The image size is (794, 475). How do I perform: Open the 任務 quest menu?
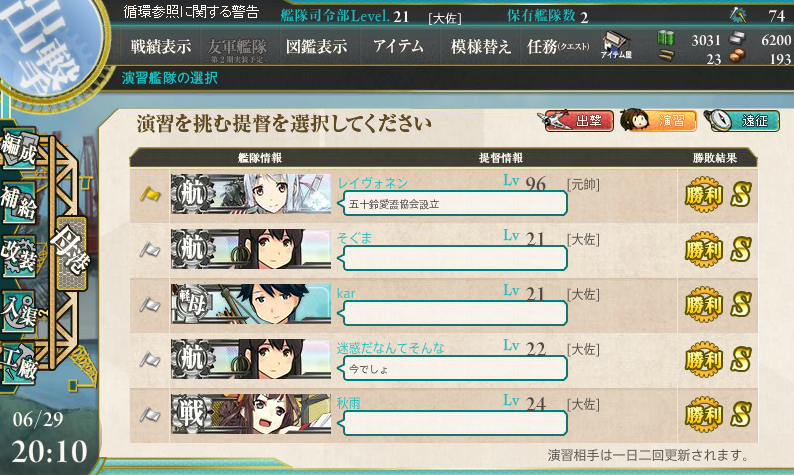[x=558, y=47]
